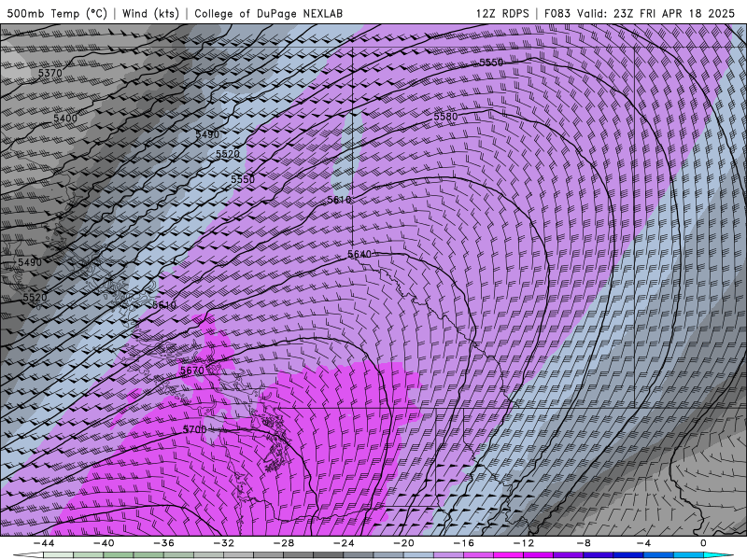Click the -44 value on the color scale
Viewport: 747px width, 560px height.
(x=44, y=543)
